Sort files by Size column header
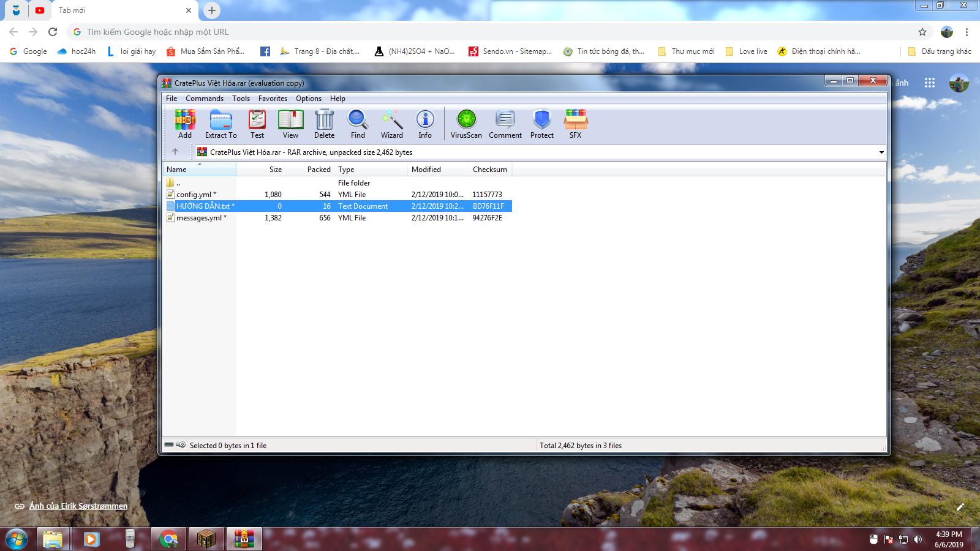 coord(260,170)
